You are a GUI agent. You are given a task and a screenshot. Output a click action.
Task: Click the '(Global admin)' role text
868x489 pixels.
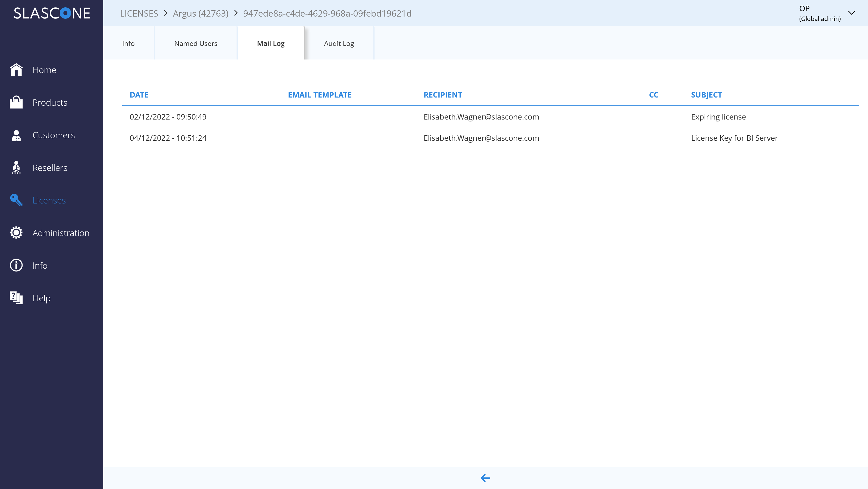[x=820, y=19]
